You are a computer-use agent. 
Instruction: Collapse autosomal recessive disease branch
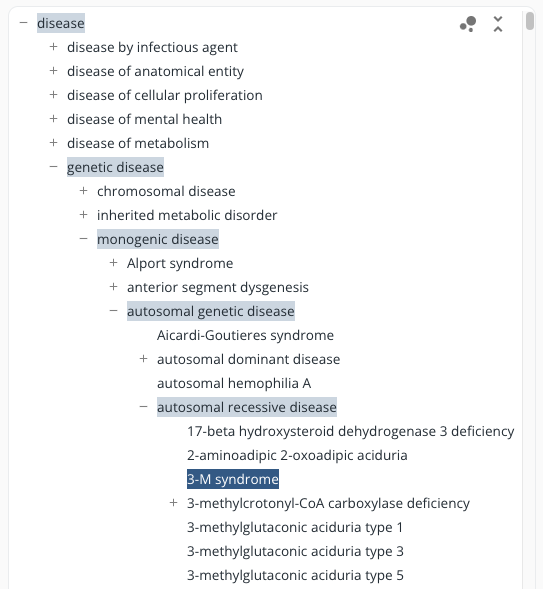pyautogui.click(x=143, y=407)
